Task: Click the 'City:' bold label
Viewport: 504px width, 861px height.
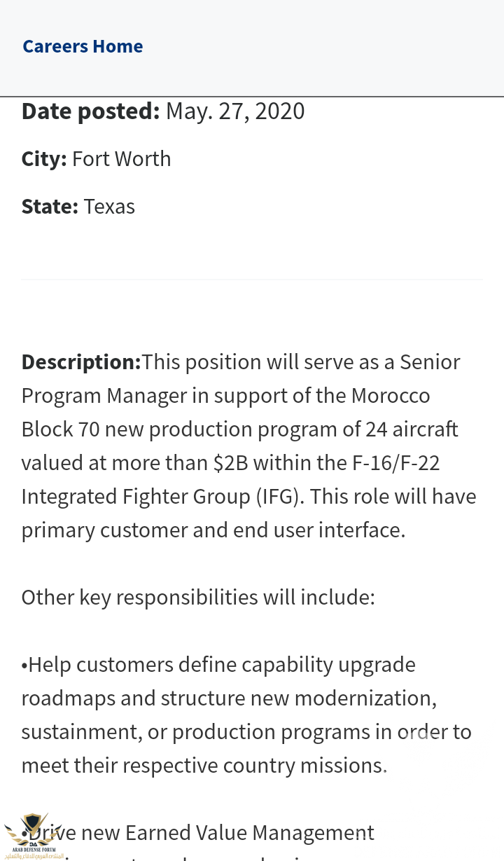Action: click(x=44, y=159)
